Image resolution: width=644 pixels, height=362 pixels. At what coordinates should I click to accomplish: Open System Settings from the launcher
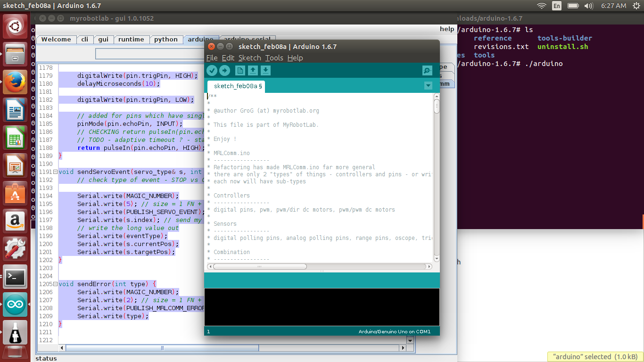15,249
